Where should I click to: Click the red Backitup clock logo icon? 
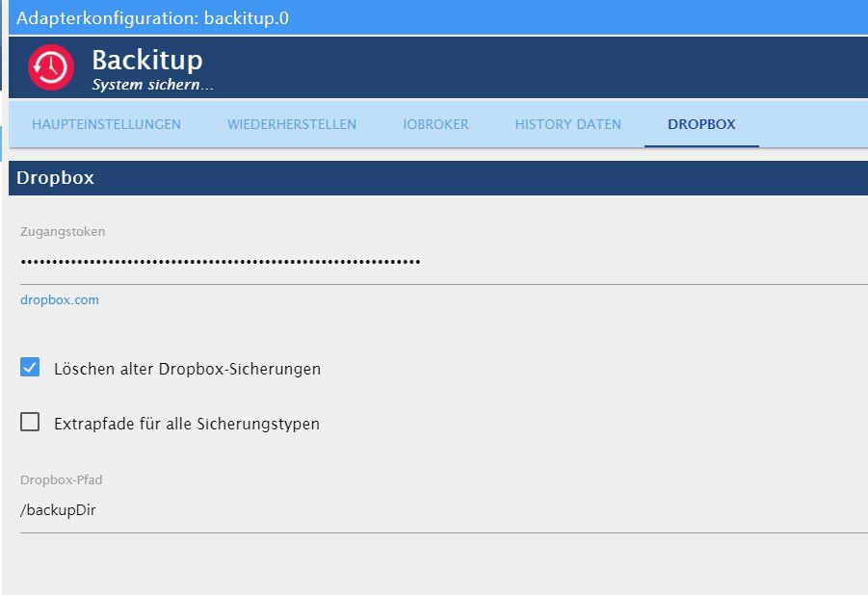coord(51,67)
